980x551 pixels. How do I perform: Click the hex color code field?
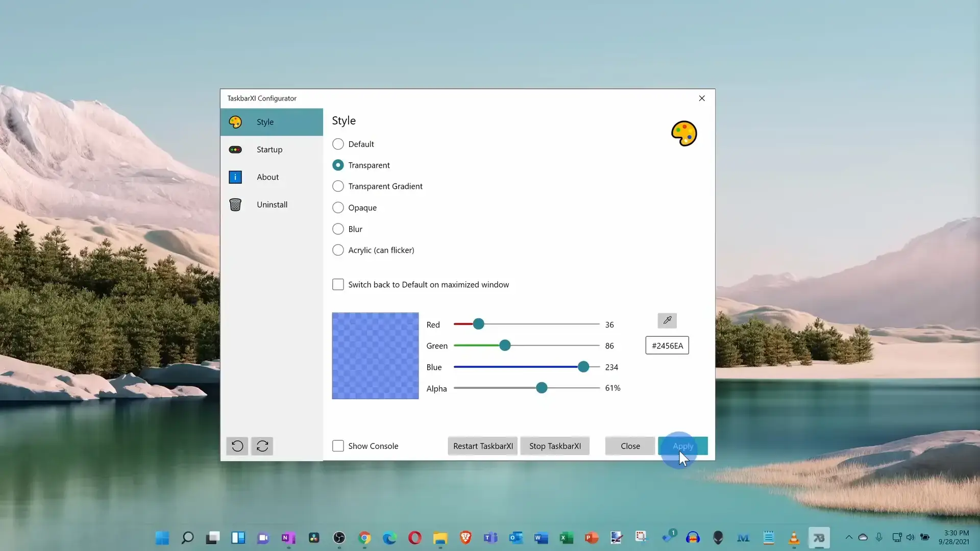click(667, 346)
